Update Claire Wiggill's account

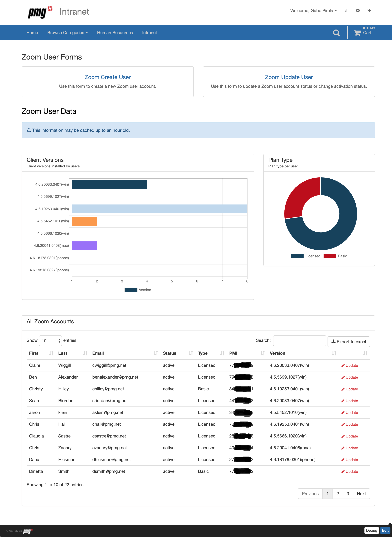click(350, 366)
